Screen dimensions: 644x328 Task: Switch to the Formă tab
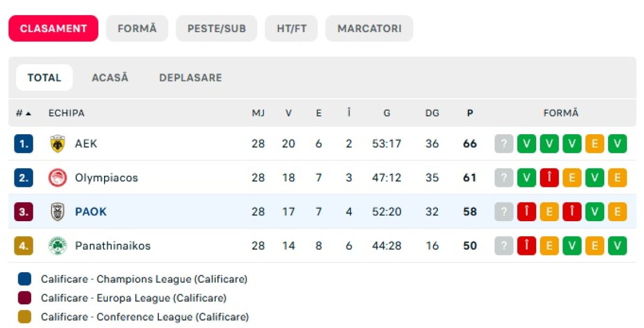point(137,28)
